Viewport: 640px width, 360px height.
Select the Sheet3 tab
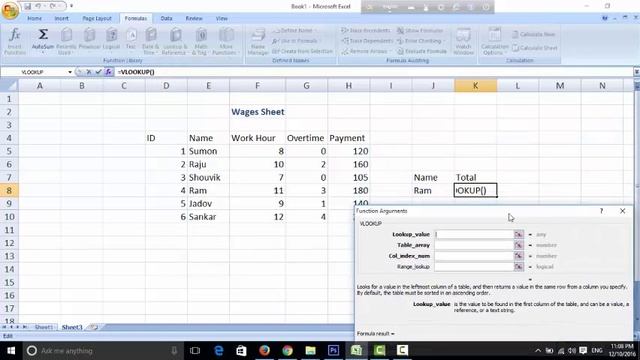coord(72,327)
